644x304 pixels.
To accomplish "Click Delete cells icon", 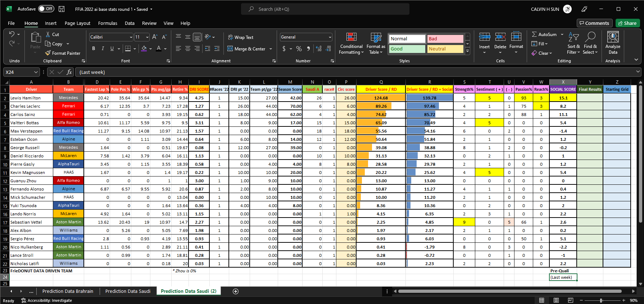I will pyautogui.click(x=500, y=37).
